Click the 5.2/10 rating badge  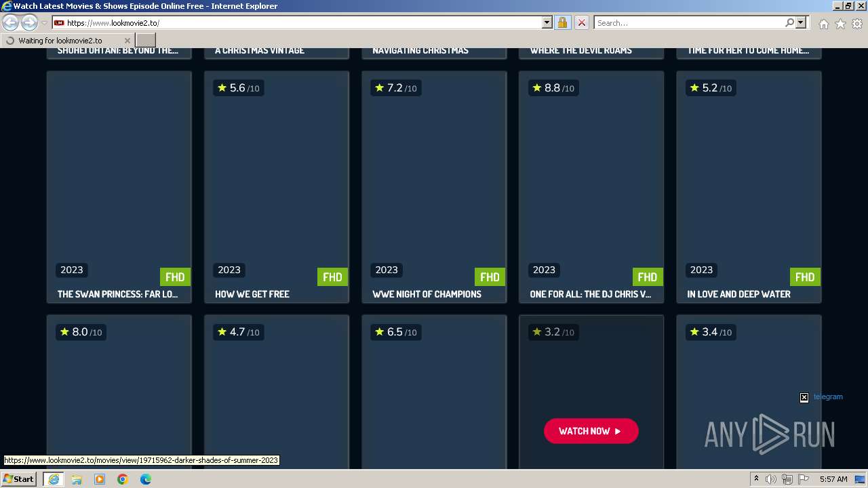pyautogui.click(x=710, y=88)
